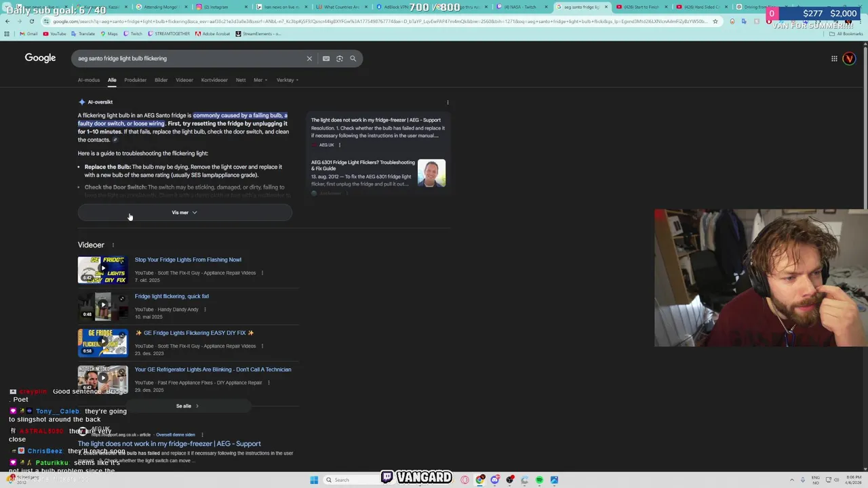Switch to the Instagram browser tab
Viewport: 868px width, 488px height.
(220, 7)
